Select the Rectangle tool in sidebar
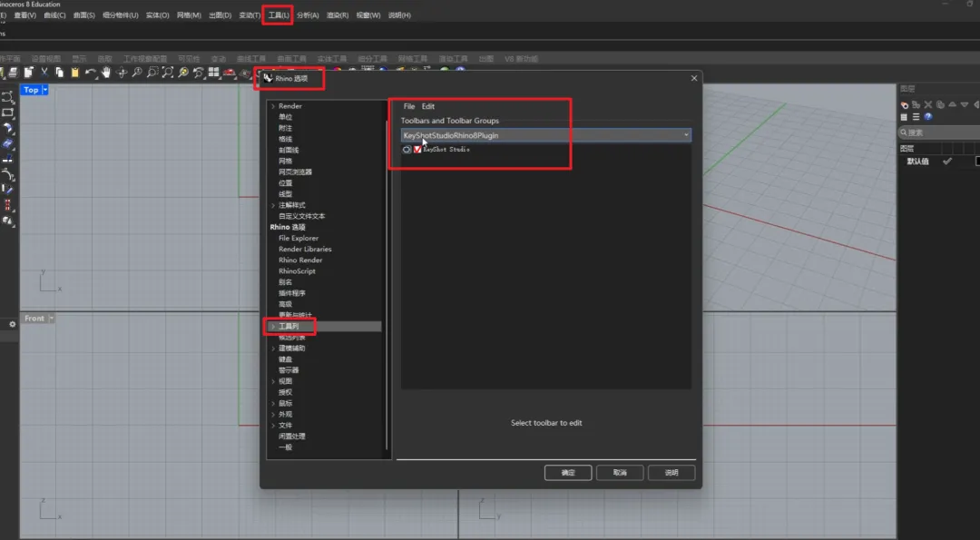Viewport: 980px width, 540px height. pyautogui.click(x=7, y=113)
